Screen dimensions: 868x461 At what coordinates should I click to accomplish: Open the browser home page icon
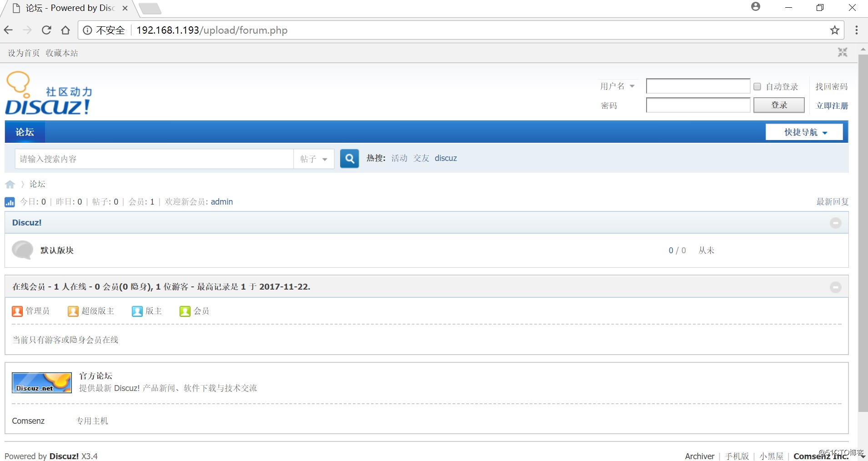(x=65, y=30)
